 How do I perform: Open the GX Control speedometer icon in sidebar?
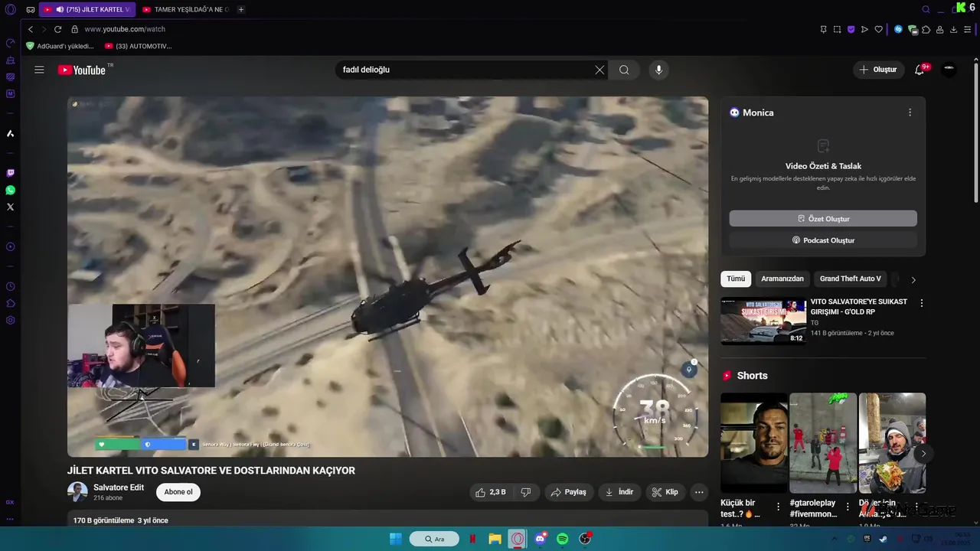[10, 43]
